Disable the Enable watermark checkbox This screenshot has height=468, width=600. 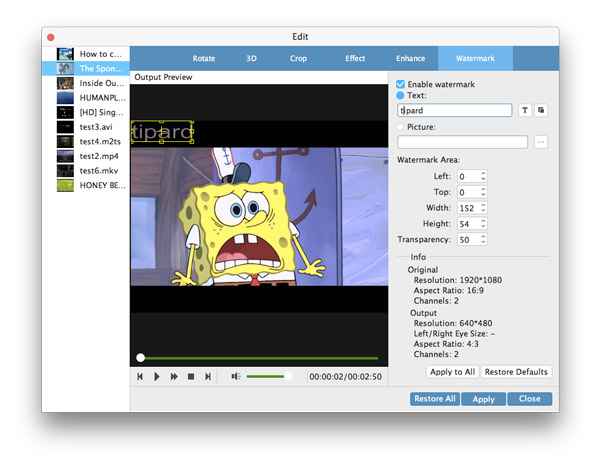401,84
